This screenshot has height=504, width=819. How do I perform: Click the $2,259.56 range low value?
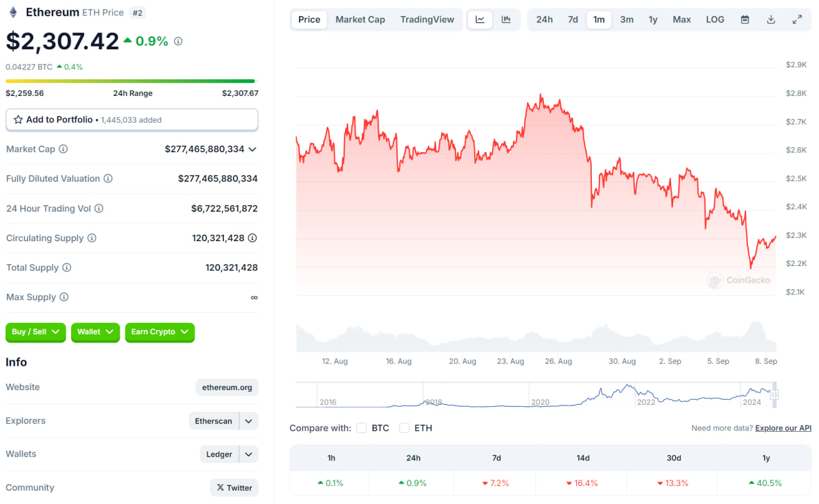[25, 93]
